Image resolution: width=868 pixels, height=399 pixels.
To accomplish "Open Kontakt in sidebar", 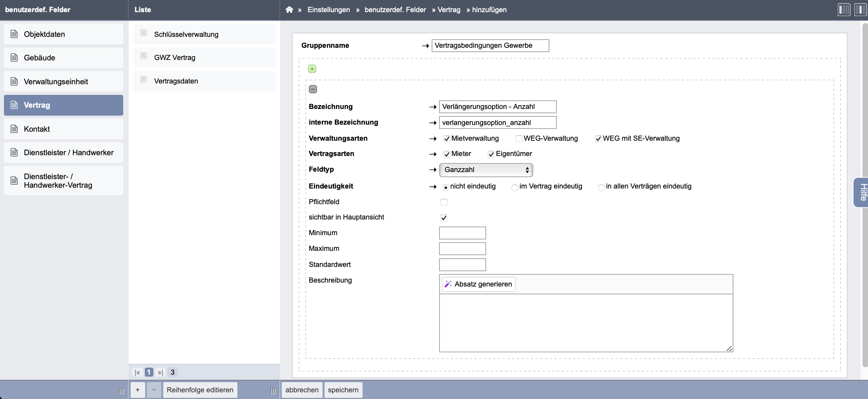I will tap(64, 129).
